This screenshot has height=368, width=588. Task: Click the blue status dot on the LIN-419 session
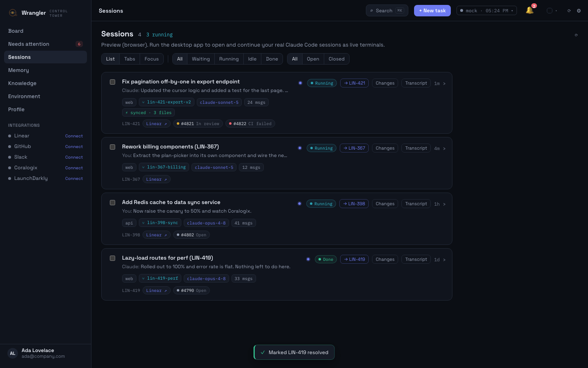(308, 259)
